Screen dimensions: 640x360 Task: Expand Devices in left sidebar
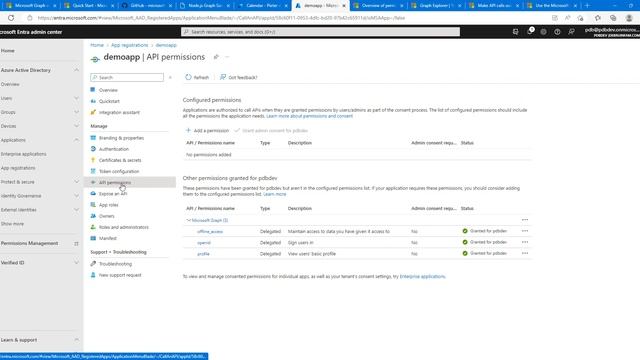pos(76,126)
